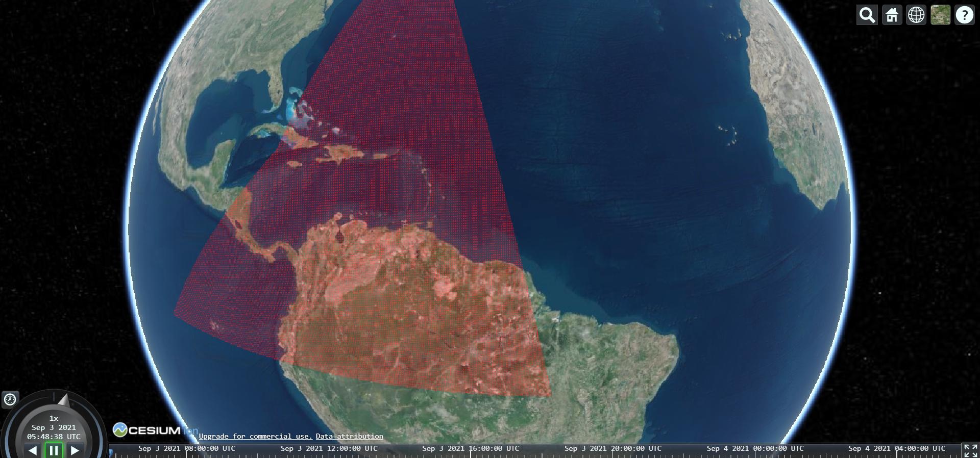Screen dimensions: 980x458
Task: Reset camera with the Home view button
Action: pyautogui.click(x=892, y=15)
